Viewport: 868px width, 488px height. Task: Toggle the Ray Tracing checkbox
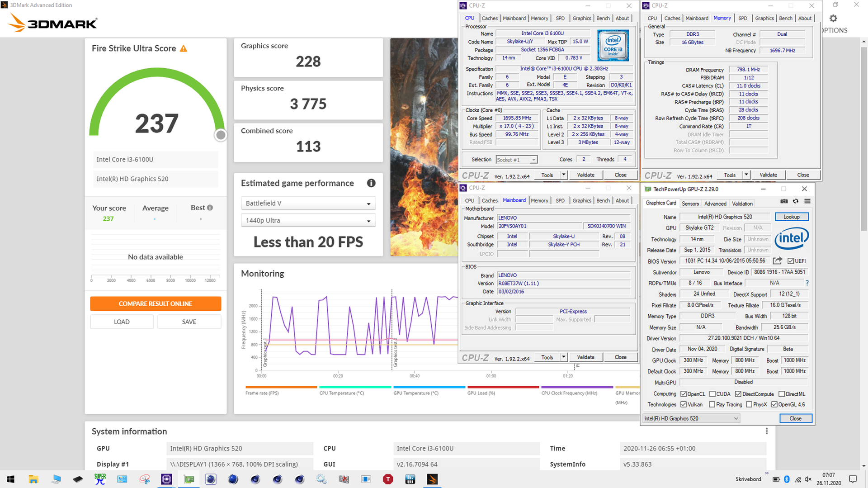(x=712, y=404)
